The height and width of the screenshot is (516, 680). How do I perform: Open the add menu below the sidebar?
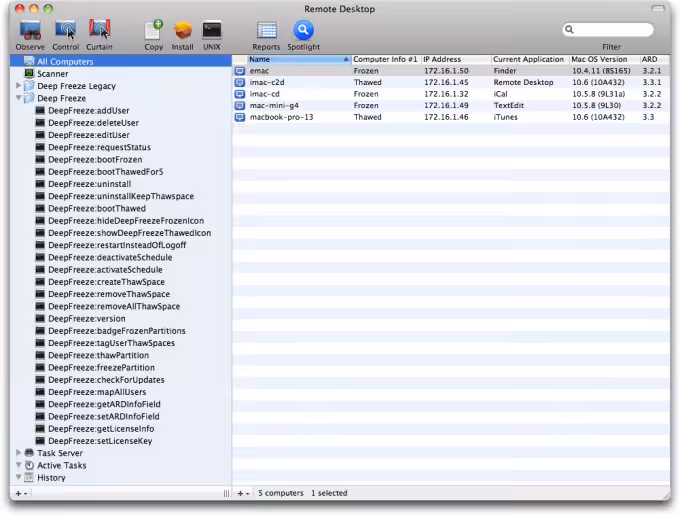[21, 493]
